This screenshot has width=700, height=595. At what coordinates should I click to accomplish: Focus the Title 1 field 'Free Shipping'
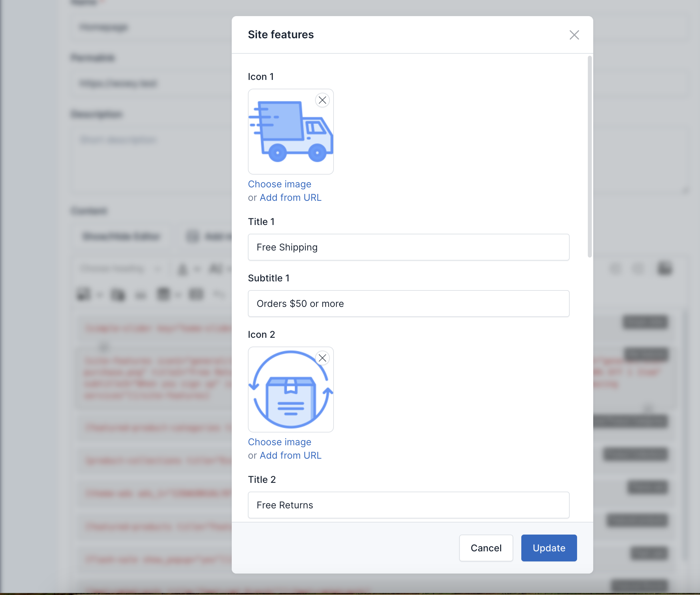click(x=408, y=247)
